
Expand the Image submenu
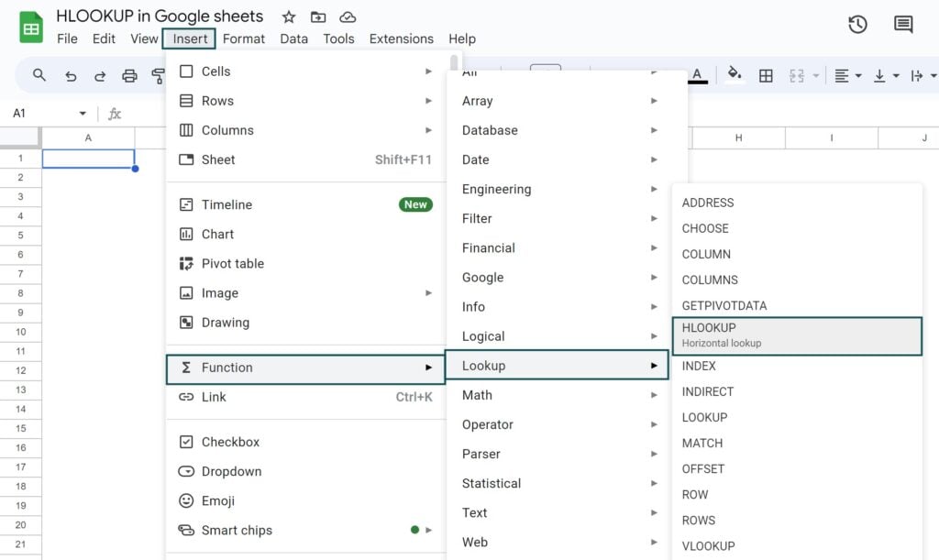(x=305, y=292)
